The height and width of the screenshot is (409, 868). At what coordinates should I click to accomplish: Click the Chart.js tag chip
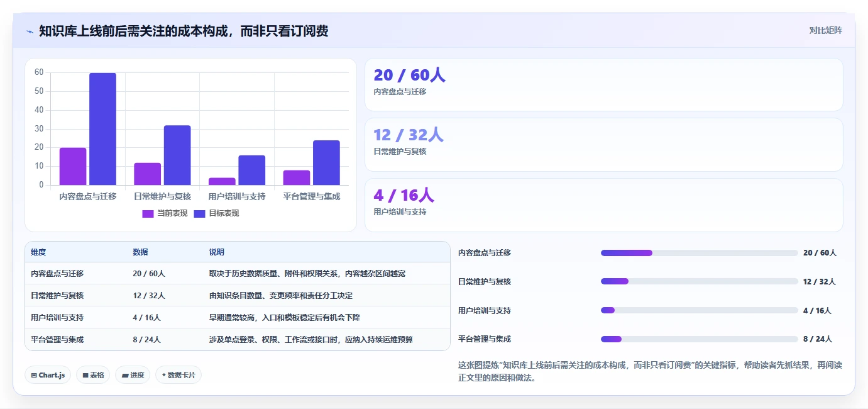tap(48, 375)
